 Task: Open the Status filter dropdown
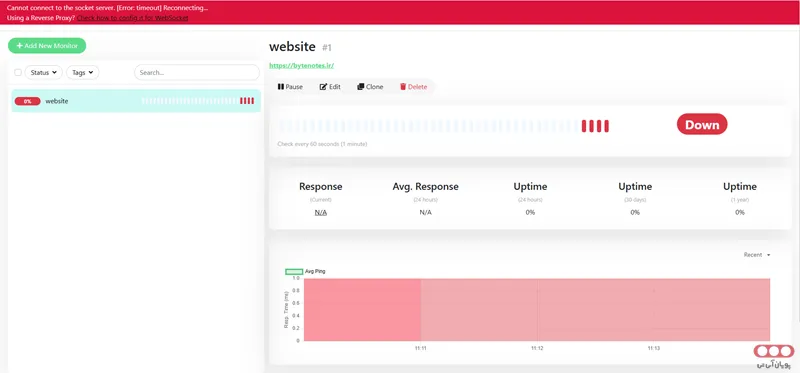click(43, 72)
